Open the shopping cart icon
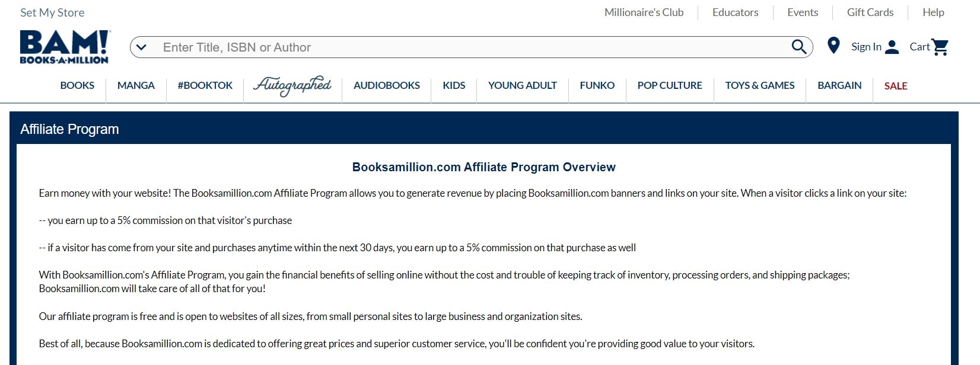This screenshot has width=980, height=365. pyautogui.click(x=940, y=47)
